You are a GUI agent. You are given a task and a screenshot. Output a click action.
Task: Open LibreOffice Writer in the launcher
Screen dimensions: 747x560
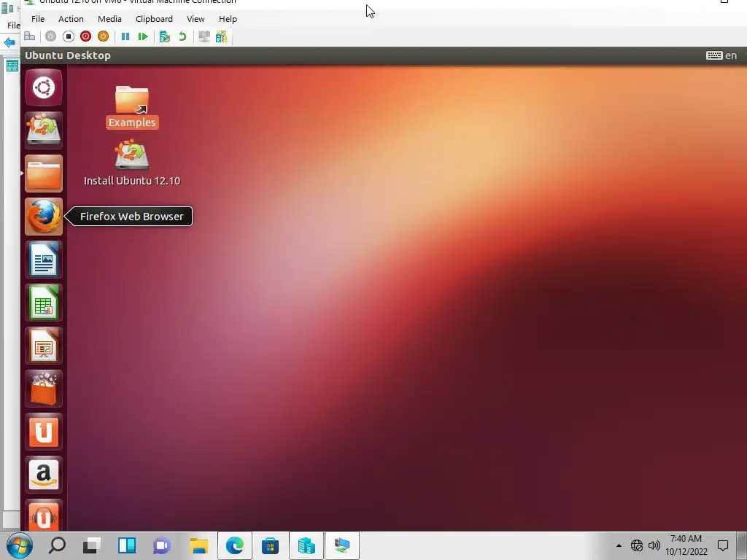tap(44, 260)
